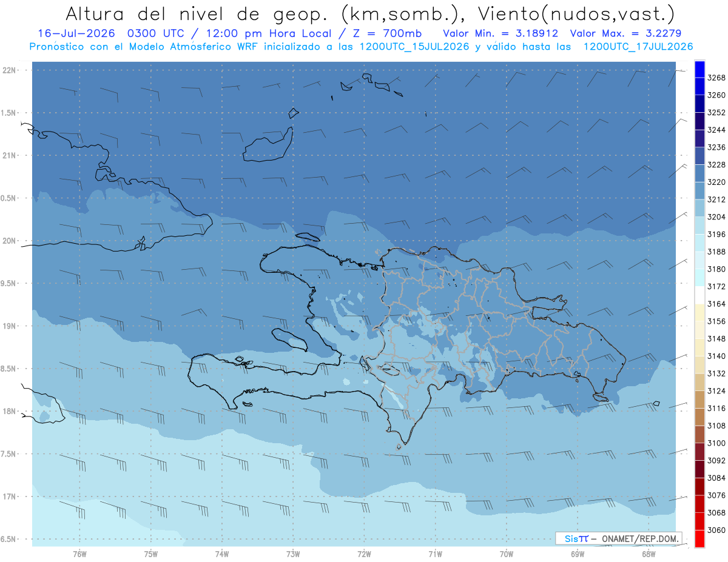The height and width of the screenshot is (562, 728).
Task: Click the '70W' longitude label
Action: tap(507, 554)
